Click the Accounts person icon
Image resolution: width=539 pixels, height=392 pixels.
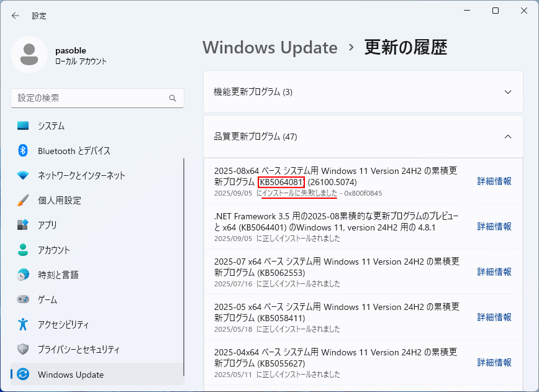point(23,250)
